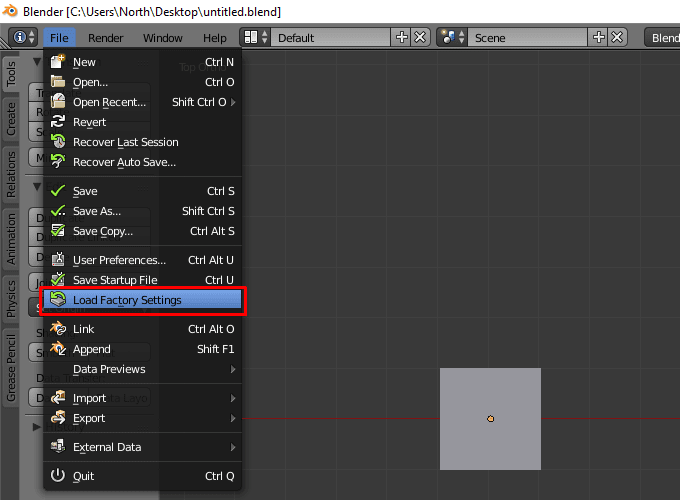Expand the Open Recent submenu arrow
680x500 pixels.
pyautogui.click(x=233, y=102)
